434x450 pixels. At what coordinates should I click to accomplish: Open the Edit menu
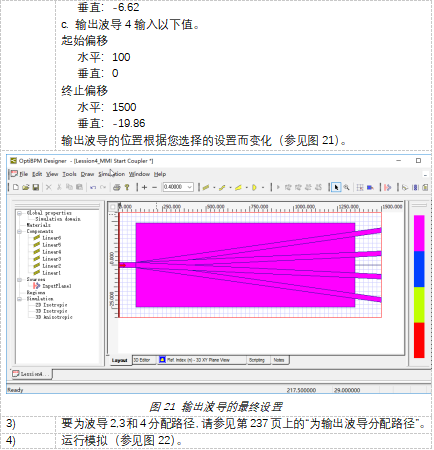coord(37,174)
